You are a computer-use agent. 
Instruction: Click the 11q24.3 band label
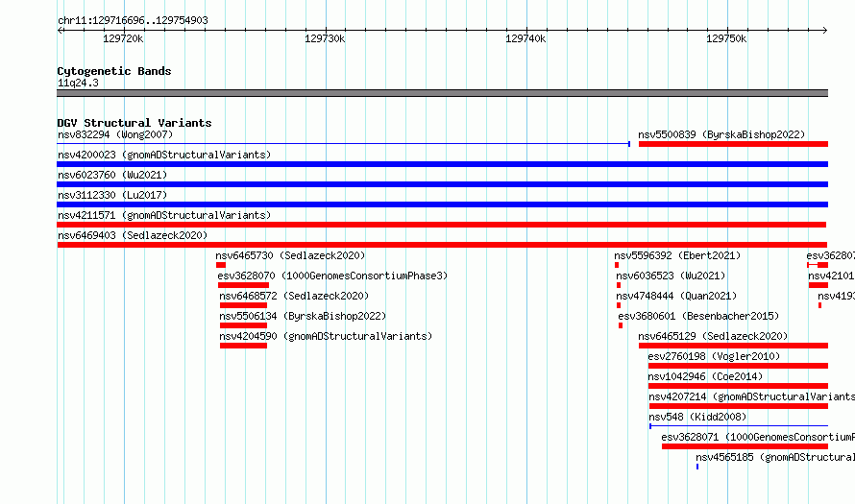tap(78, 83)
